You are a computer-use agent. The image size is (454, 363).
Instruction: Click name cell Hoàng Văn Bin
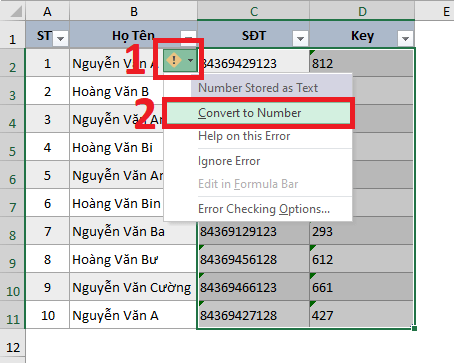[117, 203]
